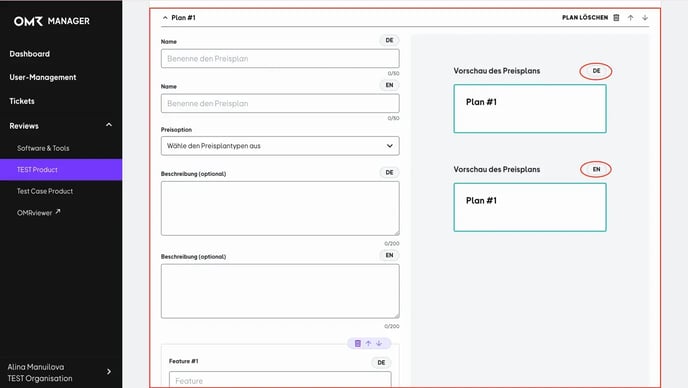688x388 pixels.
Task: Click DE badge of Beschreibung field
Action: coord(389,172)
